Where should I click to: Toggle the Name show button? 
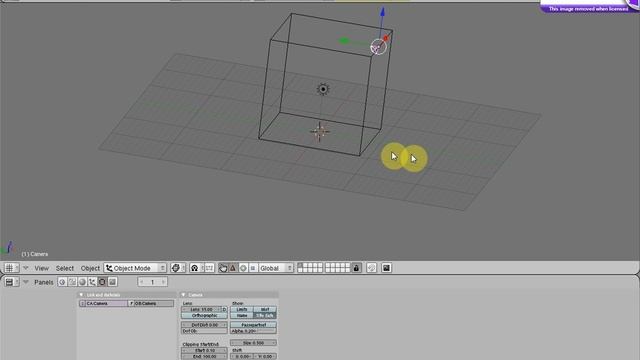[x=242, y=316]
